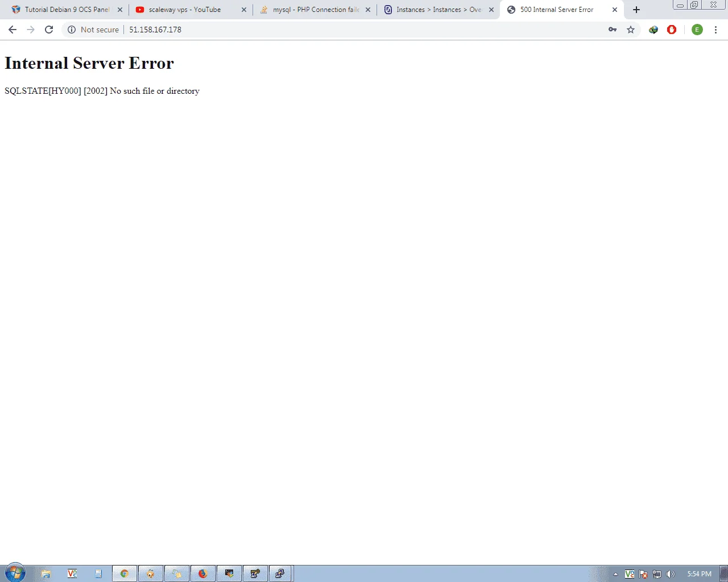Click the SQLSTATE[HY000] error message text
This screenshot has width=728, height=582.
(102, 91)
